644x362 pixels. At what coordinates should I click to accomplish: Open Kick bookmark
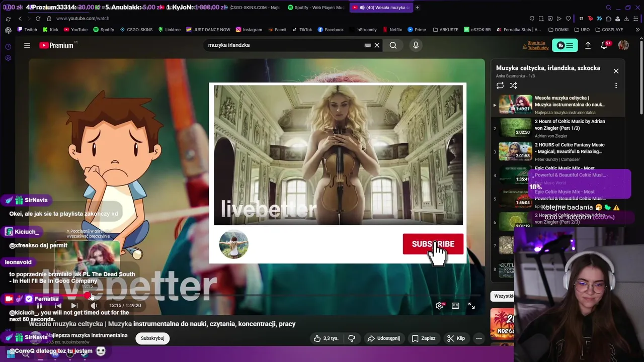point(50,30)
